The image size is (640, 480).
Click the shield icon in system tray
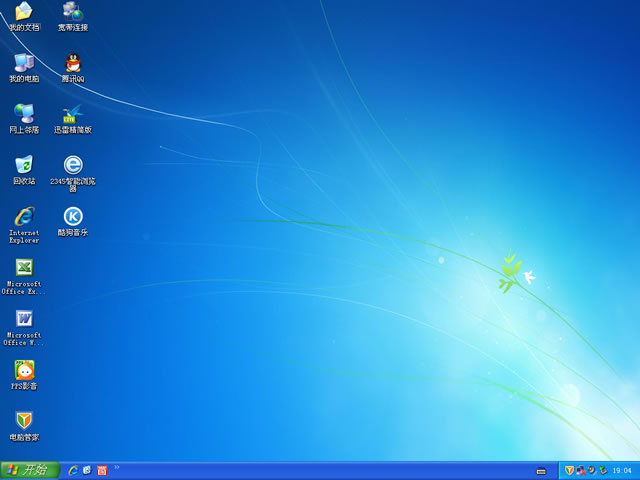point(569,470)
